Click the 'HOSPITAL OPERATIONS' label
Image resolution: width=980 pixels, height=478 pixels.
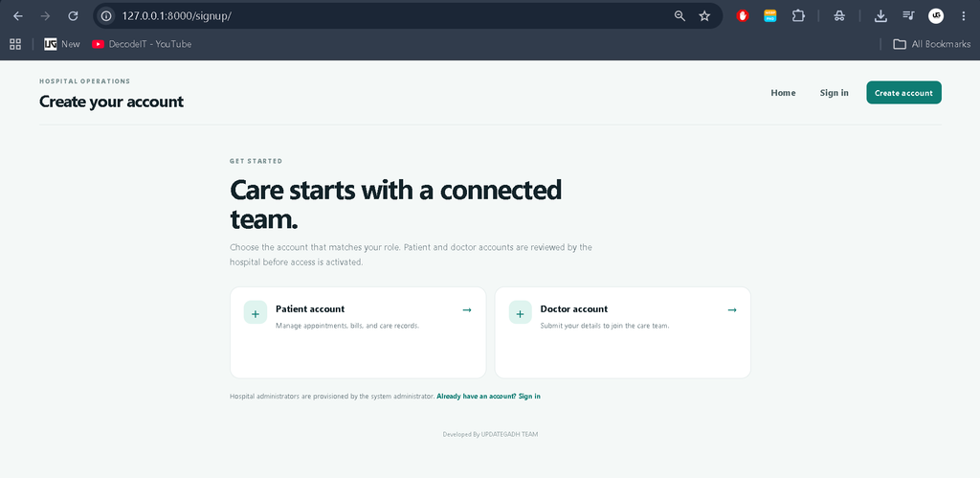(x=84, y=81)
